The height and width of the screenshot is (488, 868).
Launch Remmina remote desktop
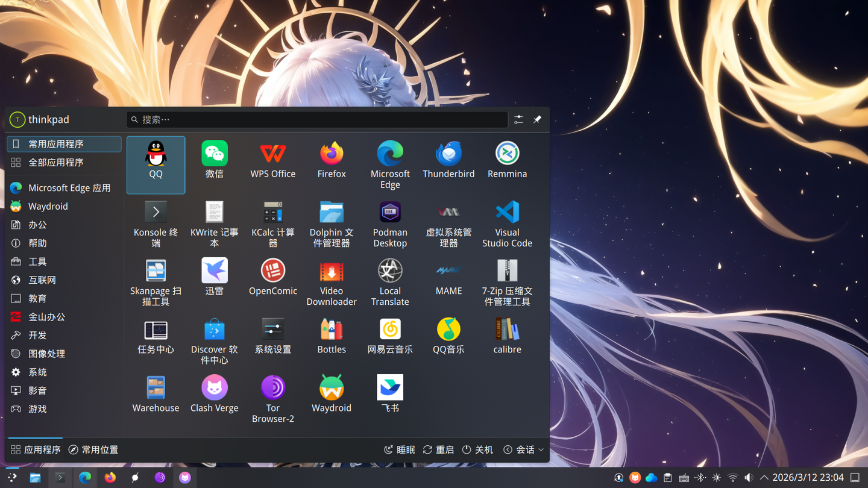click(507, 165)
